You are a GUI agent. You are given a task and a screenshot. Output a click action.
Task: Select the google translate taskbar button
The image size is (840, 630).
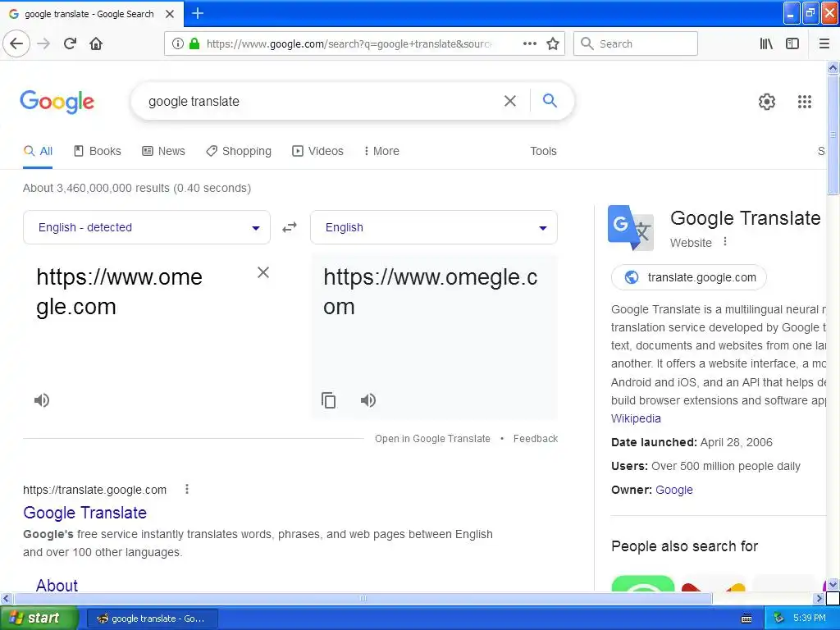pyautogui.click(x=152, y=619)
